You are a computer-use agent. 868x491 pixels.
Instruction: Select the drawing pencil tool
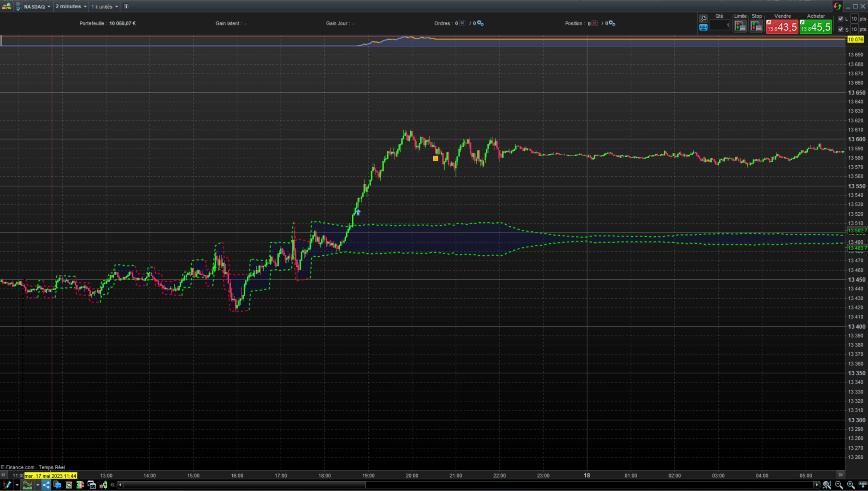click(6, 485)
